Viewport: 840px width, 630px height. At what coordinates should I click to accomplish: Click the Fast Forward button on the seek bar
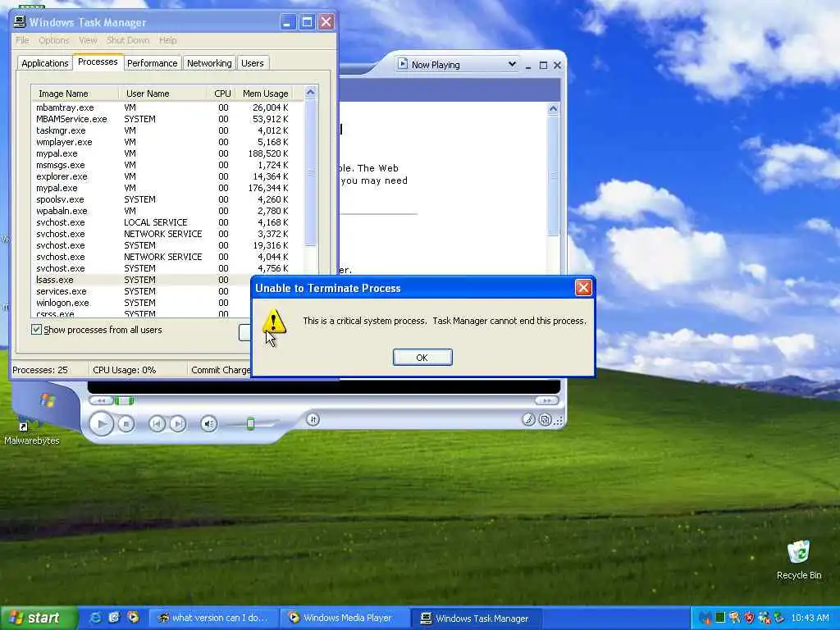[546, 400]
